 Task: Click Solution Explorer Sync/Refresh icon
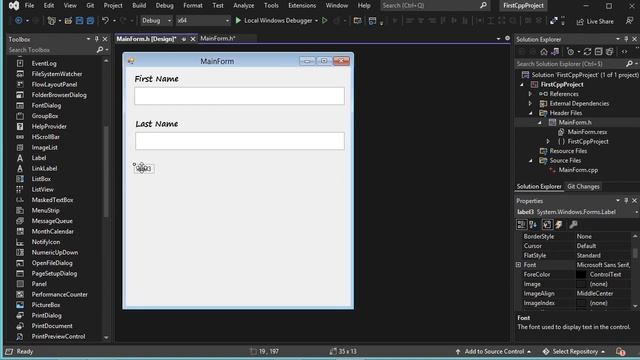587,52
